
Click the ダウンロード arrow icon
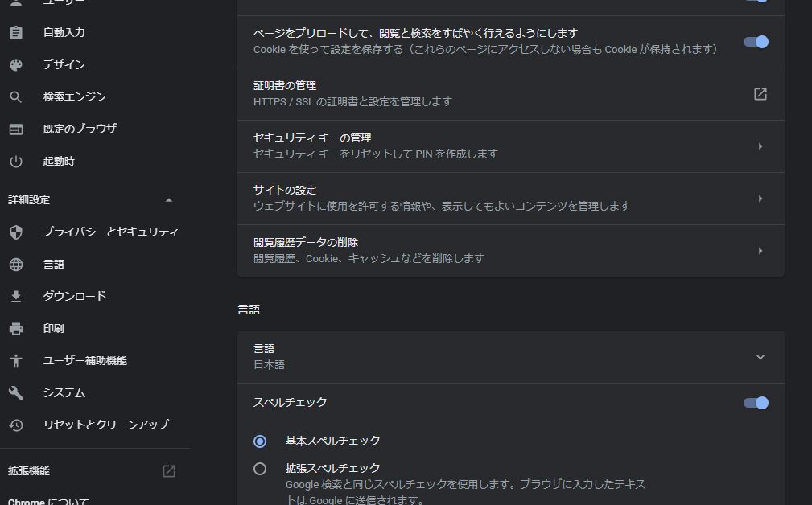pyautogui.click(x=16, y=297)
